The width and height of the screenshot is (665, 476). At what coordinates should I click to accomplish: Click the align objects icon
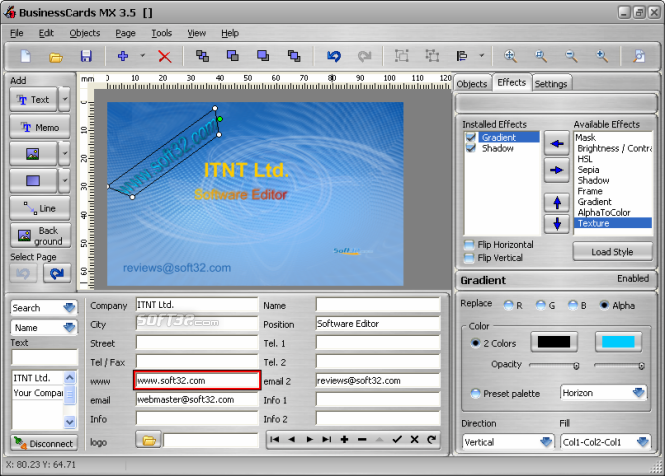point(462,56)
